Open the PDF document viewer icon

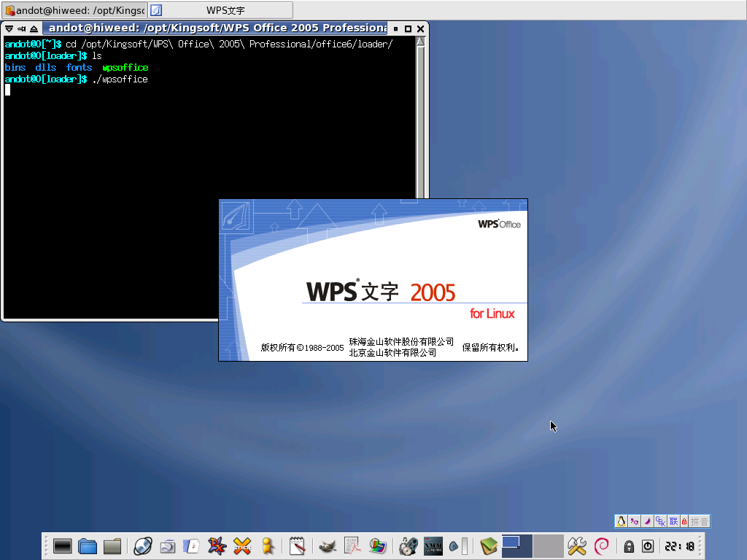352,546
